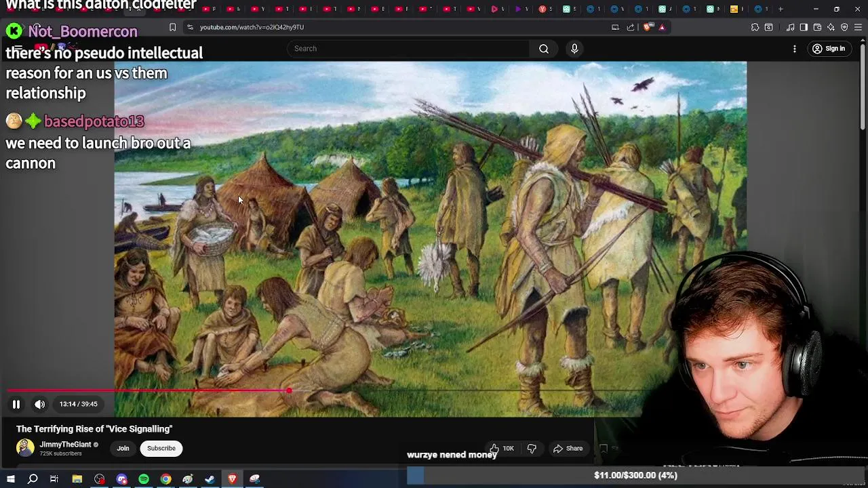Open JimmyTheGiant channel avatar
The image size is (868, 488).
pyautogui.click(x=25, y=448)
